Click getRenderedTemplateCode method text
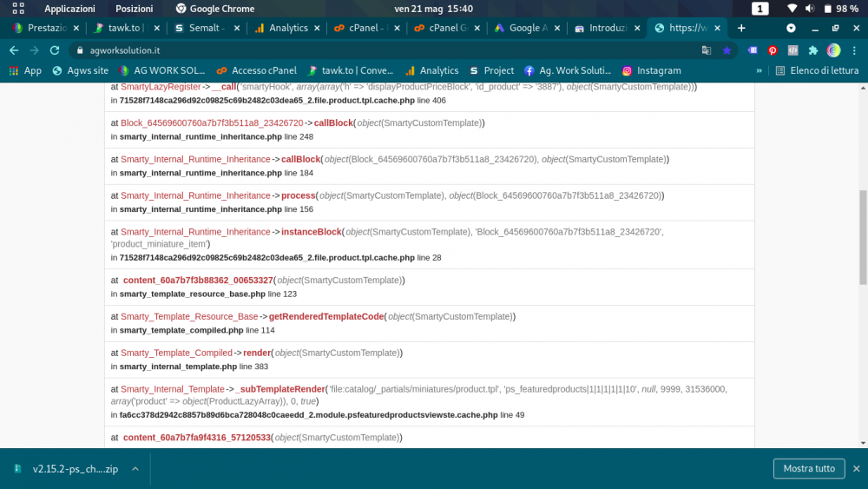868x489 pixels. pyautogui.click(x=326, y=317)
